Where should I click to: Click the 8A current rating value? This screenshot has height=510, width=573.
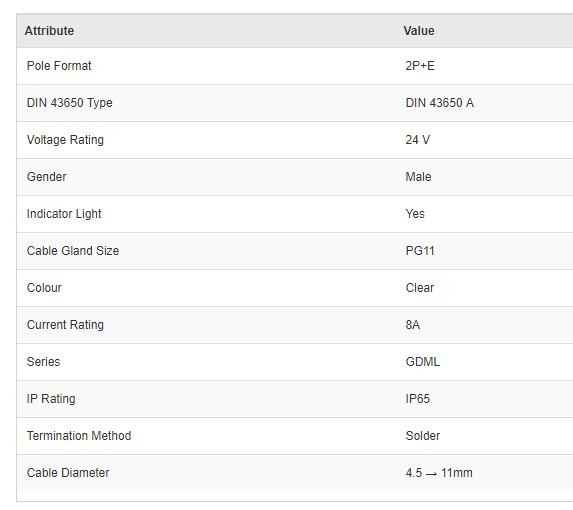click(x=413, y=325)
